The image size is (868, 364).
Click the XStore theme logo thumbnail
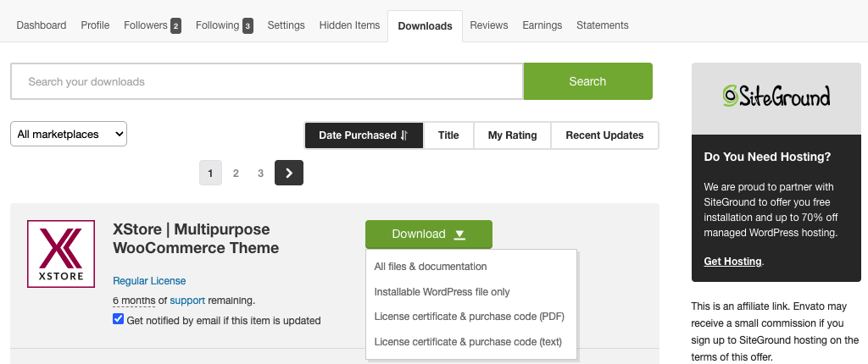61,254
